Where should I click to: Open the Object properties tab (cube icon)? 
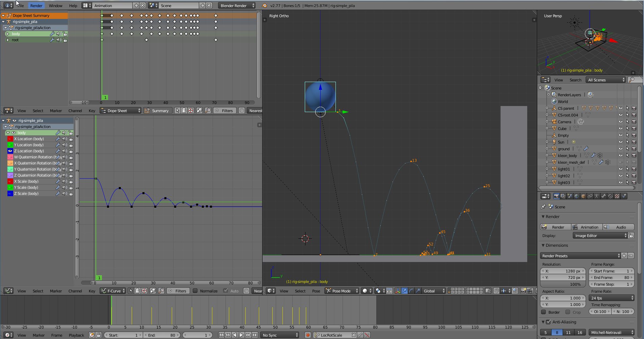(x=583, y=196)
